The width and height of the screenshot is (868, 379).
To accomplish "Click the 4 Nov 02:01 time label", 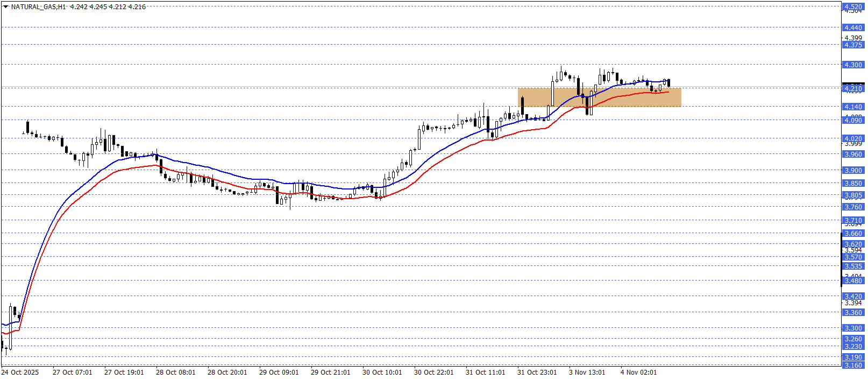I will coord(638,372).
